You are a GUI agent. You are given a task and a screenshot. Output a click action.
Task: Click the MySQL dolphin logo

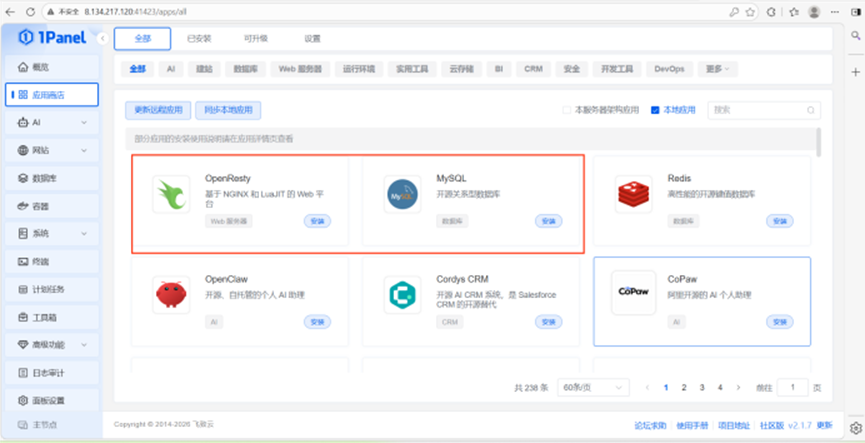pos(402,195)
